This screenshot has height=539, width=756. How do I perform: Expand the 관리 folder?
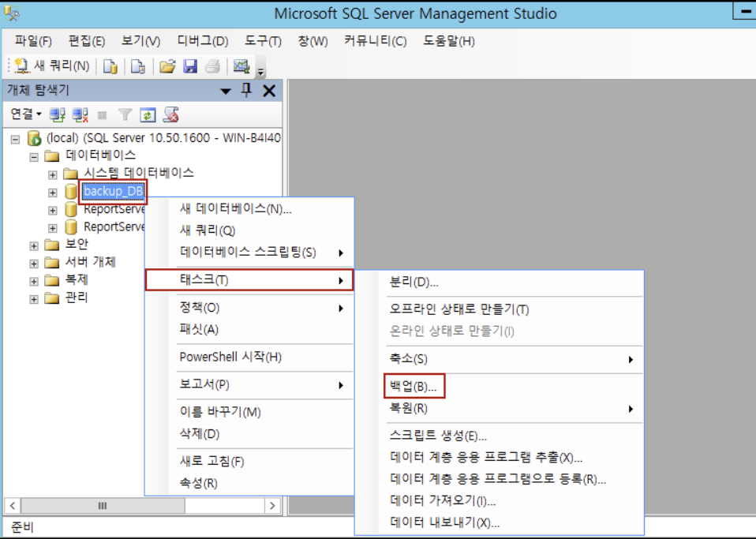pyautogui.click(x=34, y=299)
